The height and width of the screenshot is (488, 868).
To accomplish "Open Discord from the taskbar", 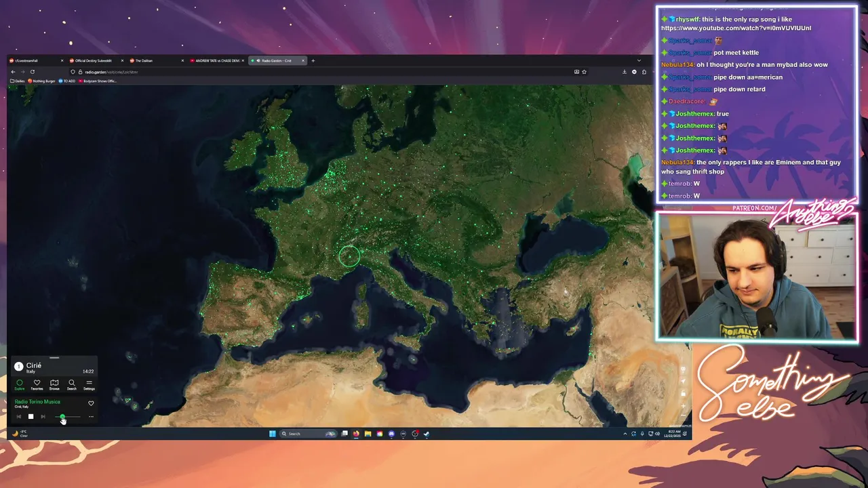I will click(391, 434).
